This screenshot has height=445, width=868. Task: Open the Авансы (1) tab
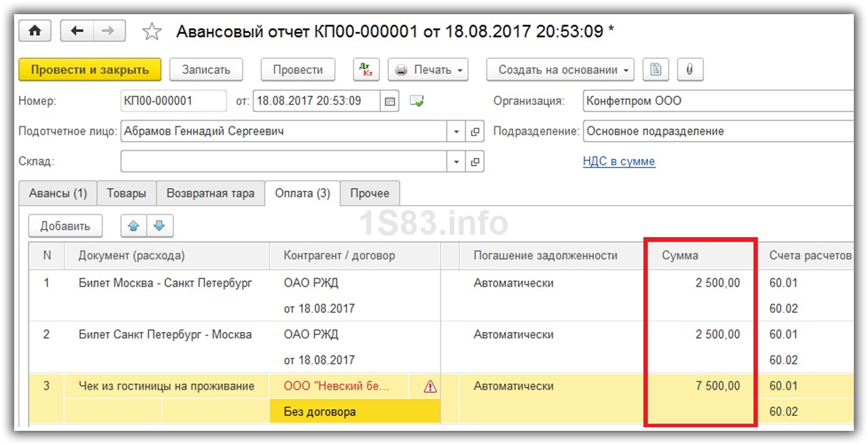pos(58,193)
